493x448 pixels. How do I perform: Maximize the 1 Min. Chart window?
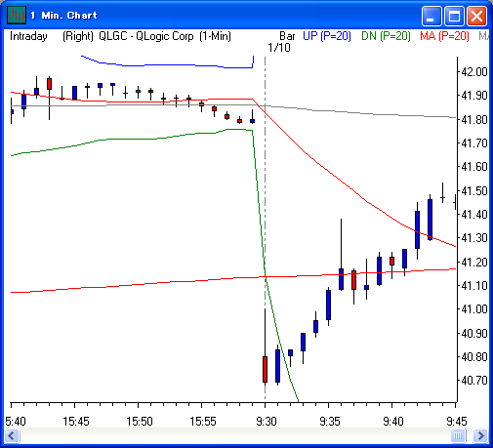(454, 16)
